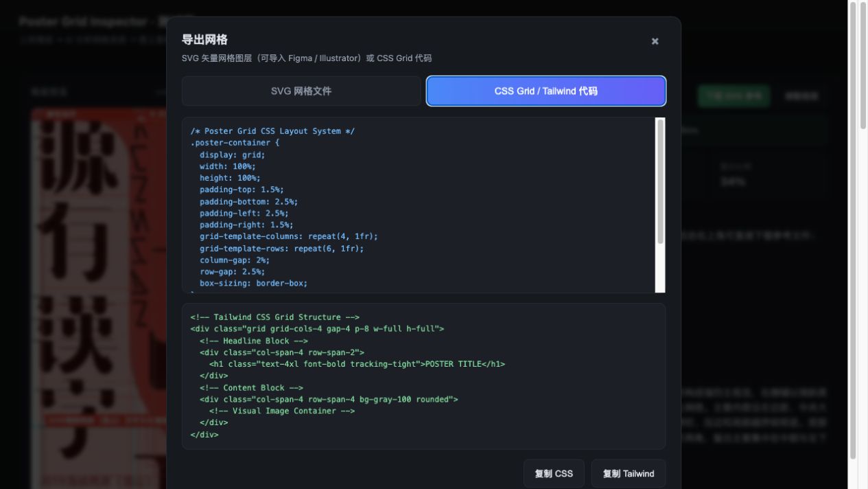868x489 pixels.
Task: Click the padding-left: 2.5% line
Action: tap(244, 214)
